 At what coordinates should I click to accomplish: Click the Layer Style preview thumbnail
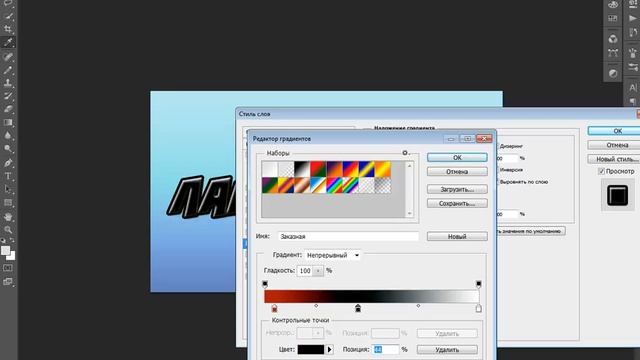[x=618, y=195]
